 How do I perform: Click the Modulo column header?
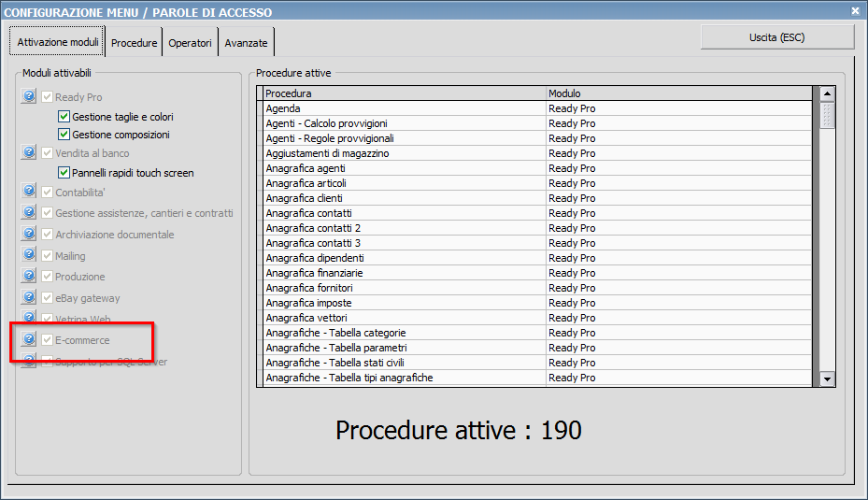[x=678, y=93]
